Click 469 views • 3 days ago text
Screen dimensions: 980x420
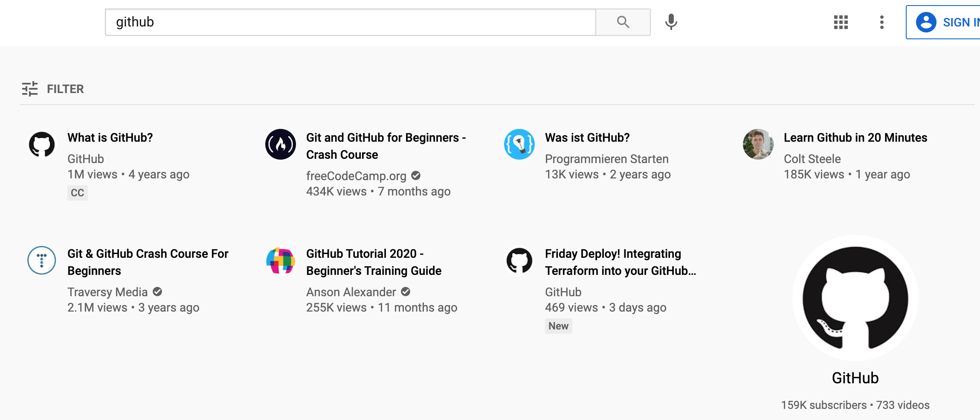pos(606,308)
